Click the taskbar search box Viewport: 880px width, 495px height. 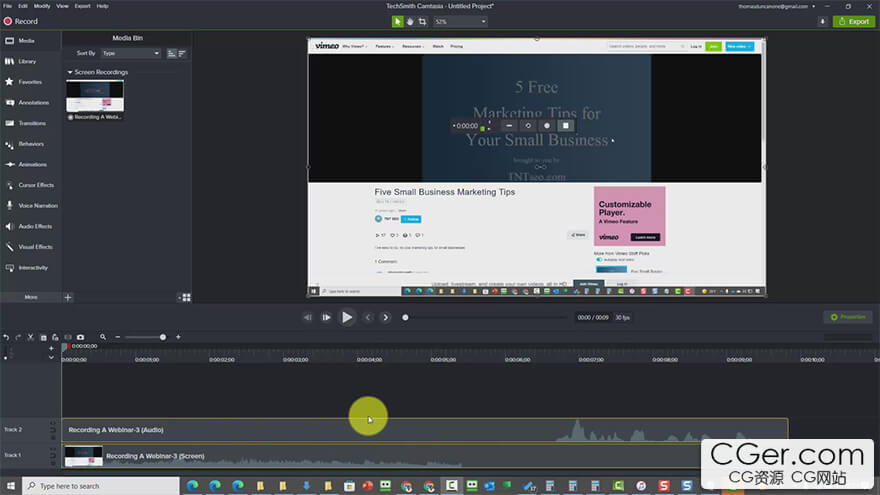point(101,485)
